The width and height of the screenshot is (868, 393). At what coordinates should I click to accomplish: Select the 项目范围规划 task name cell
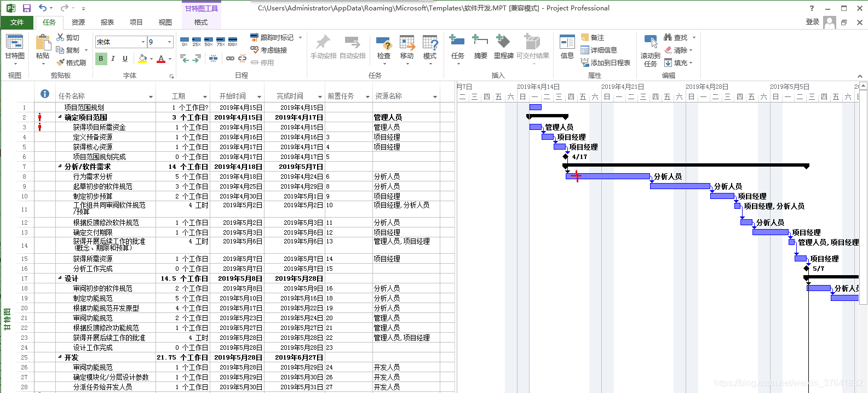106,107
